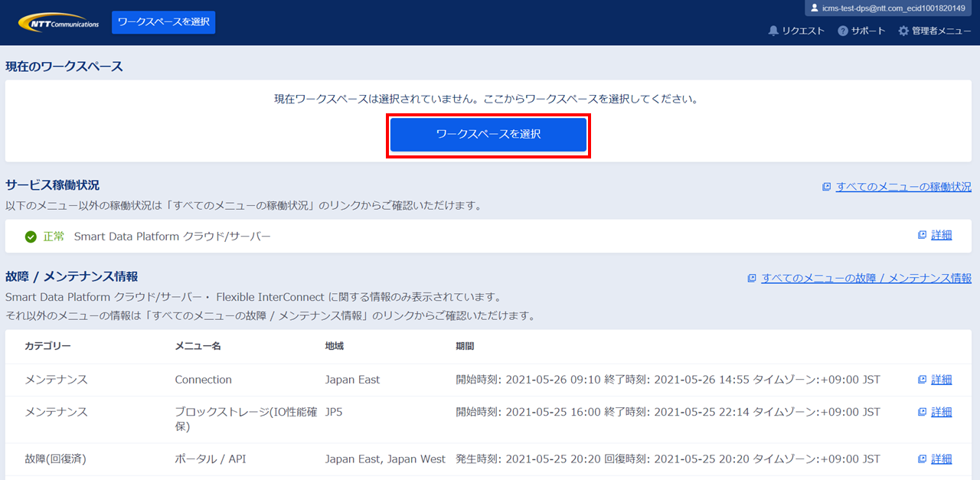Click the Smart Data Platform クラウド/サーバー status label
Image resolution: width=980 pixels, height=480 pixels.
172,237
